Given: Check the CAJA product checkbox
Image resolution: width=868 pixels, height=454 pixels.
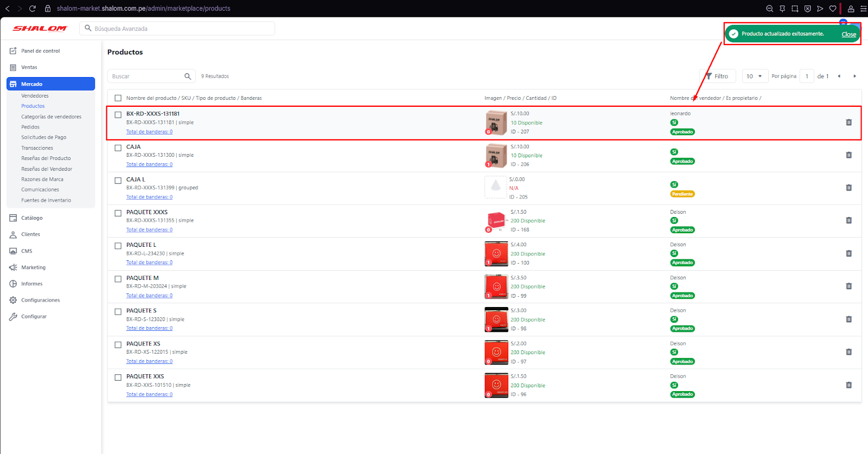Looking at the screenshot, I should coord(118,148).
